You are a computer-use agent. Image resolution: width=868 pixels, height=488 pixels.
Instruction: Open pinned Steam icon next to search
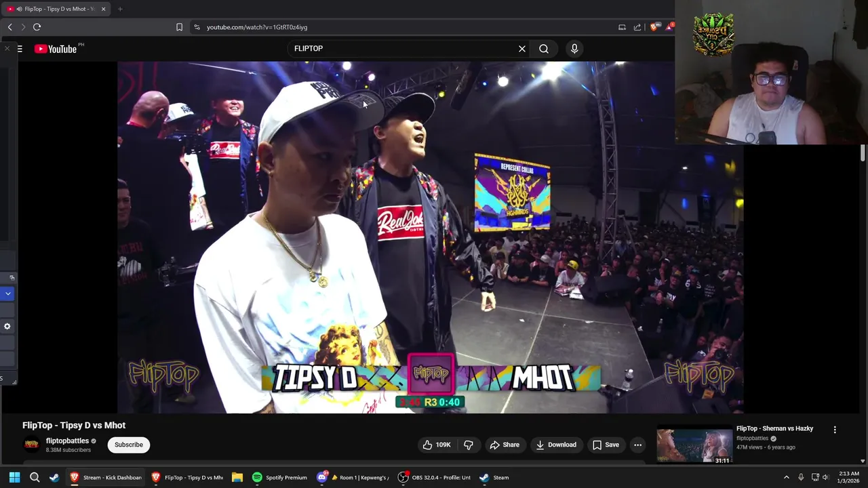click(54, 477)
